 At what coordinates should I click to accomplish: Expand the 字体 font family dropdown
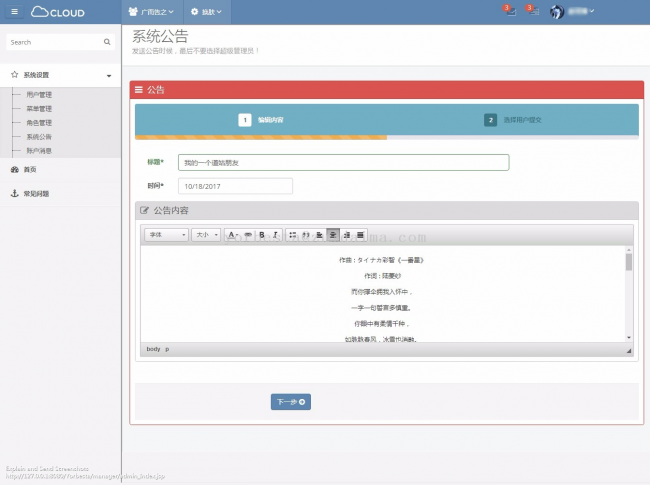[166, 234]
